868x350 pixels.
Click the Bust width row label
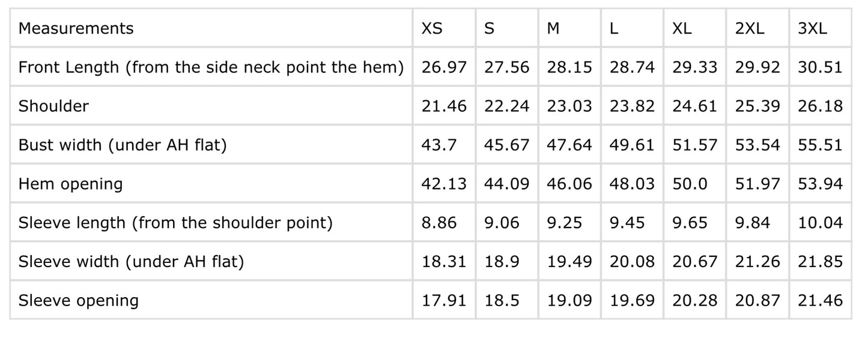[x=123, y=145]
